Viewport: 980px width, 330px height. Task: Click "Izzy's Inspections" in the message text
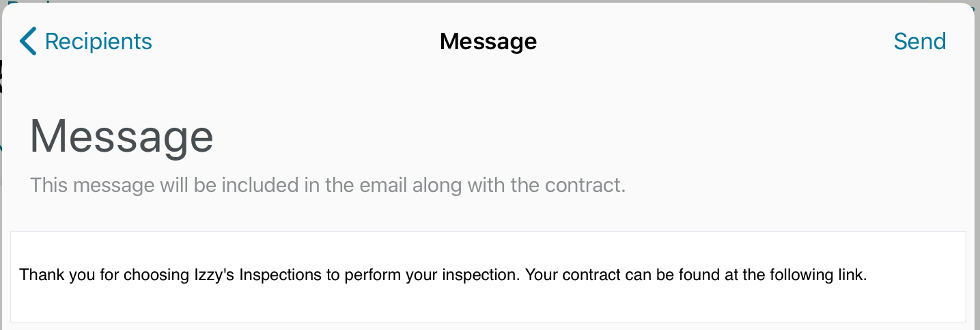click(x=246, y=275)
